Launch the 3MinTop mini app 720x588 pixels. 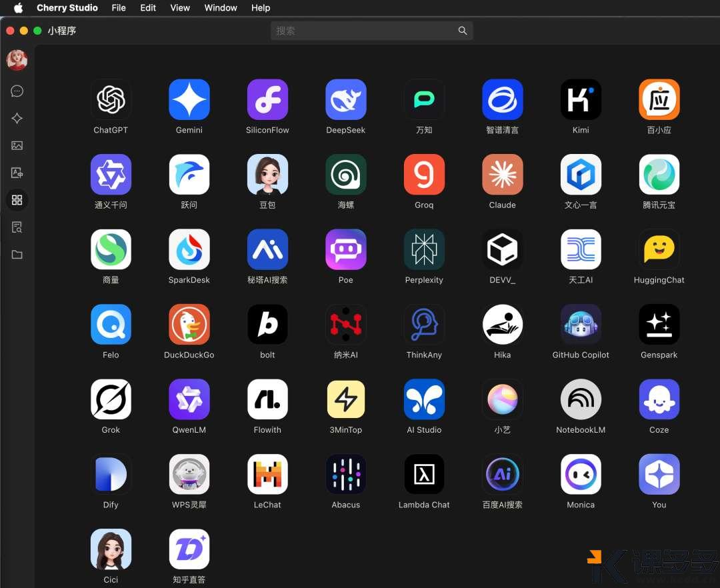coord(346,399)
